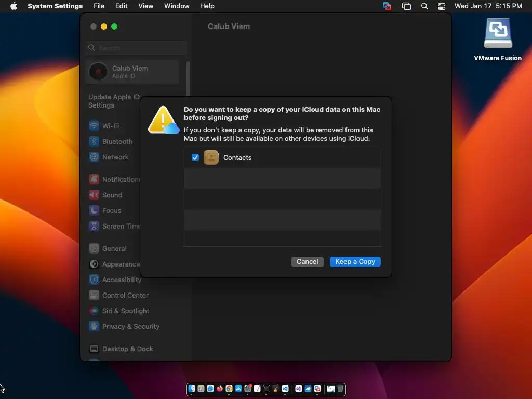Launch Safari from the Dock
This screenshot has height=399, width=532.
210,389
